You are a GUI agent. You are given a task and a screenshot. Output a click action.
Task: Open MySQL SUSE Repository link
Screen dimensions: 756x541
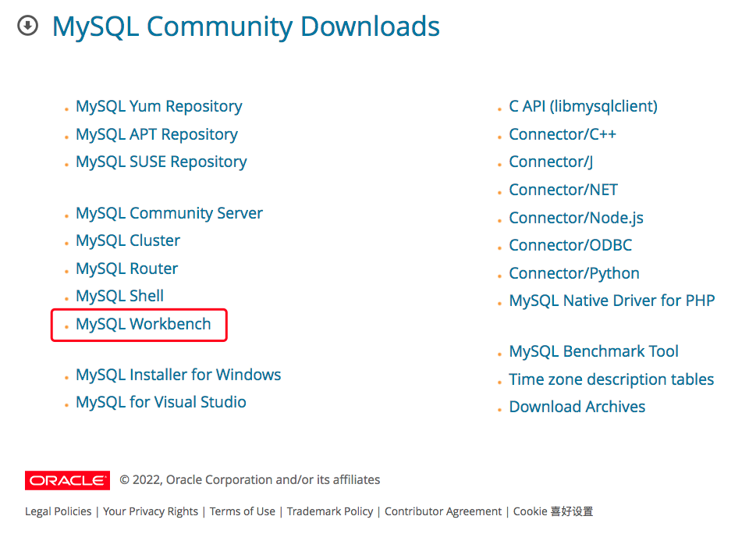161,162
